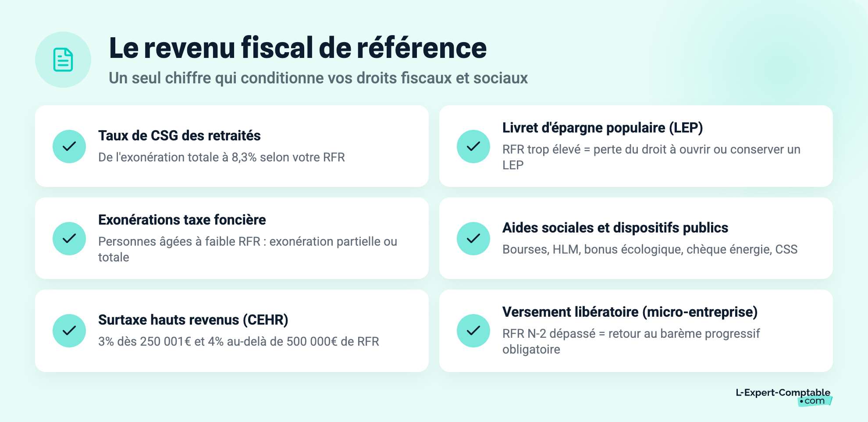
Task: Select the Livret d'épargne populaire (LEP) heading
Action: 603,128
